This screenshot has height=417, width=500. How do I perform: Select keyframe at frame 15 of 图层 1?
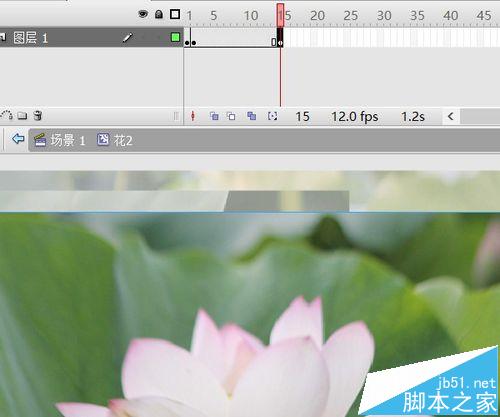tap(280, 38)
